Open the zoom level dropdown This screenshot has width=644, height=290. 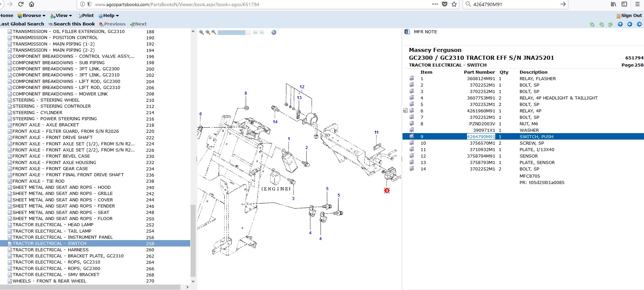pos(248,33)
